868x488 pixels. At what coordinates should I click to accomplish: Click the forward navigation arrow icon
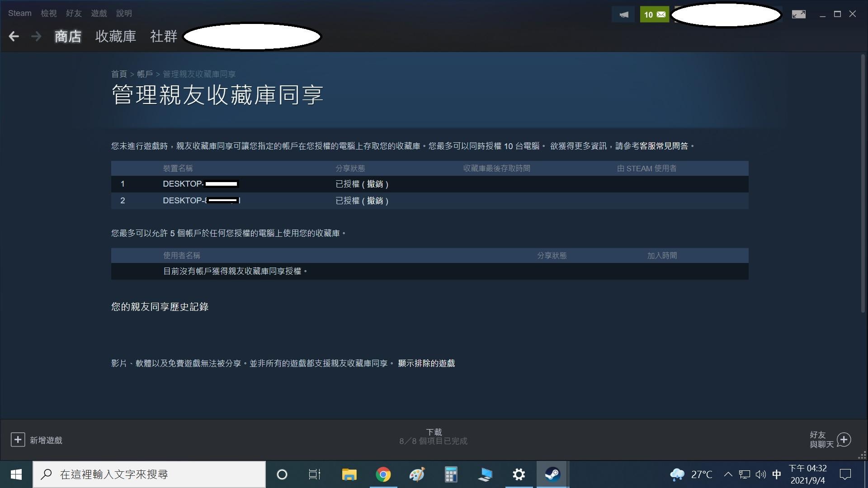36,36
